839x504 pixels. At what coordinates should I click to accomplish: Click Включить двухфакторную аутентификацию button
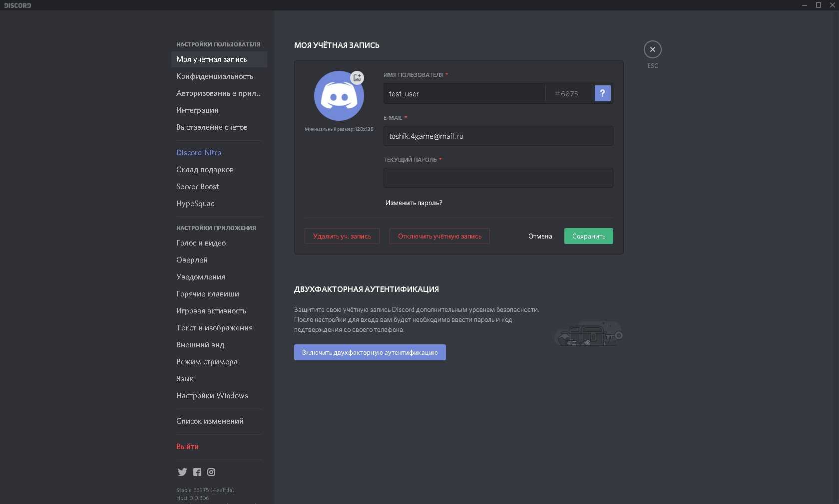pos(370,352)
